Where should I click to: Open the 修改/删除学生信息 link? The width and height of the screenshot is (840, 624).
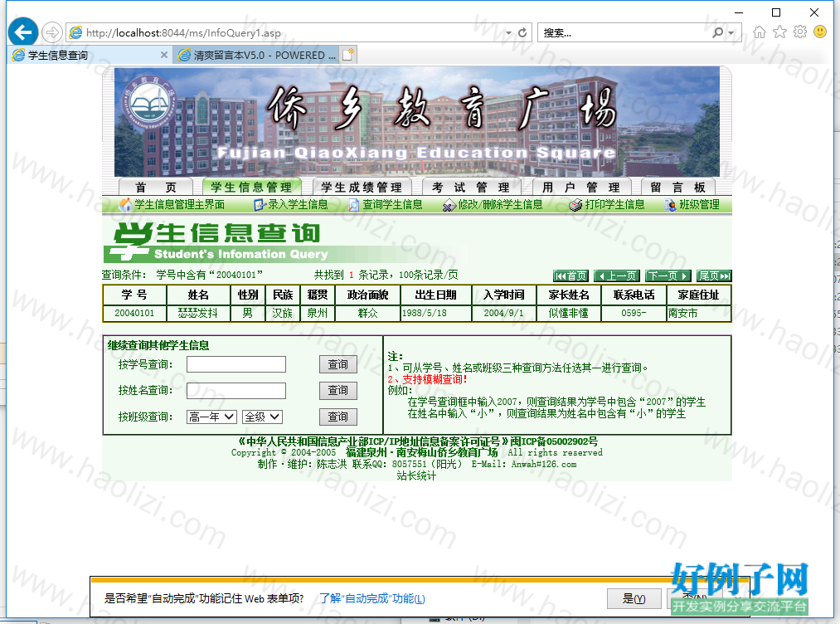click(x=500, y=204)
